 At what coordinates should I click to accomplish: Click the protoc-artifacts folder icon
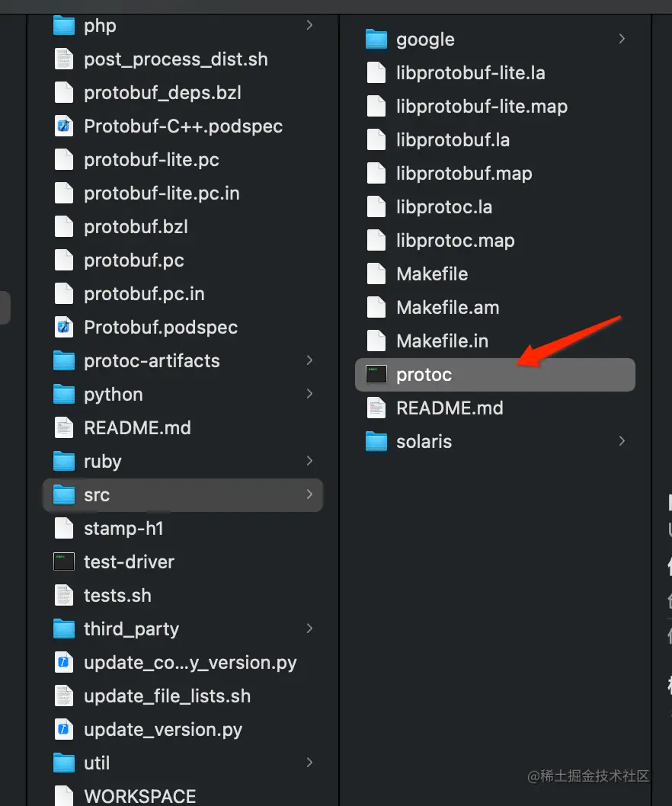(64, 360)
